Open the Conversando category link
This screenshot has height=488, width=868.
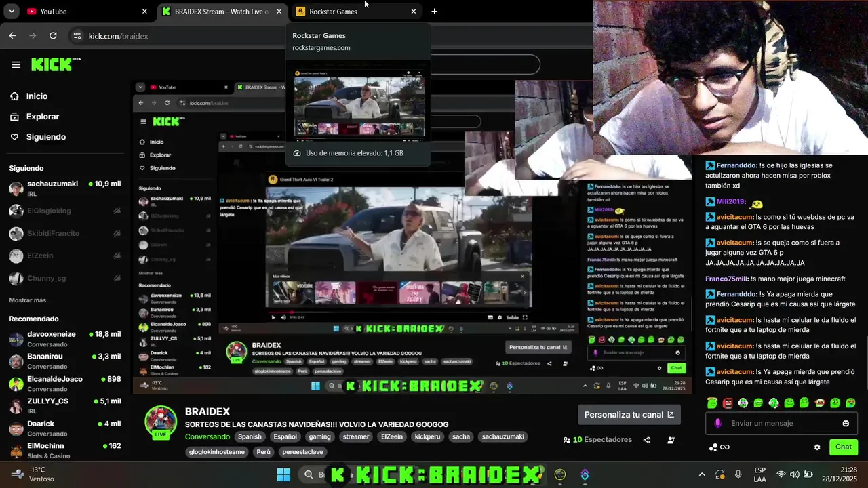208,437
